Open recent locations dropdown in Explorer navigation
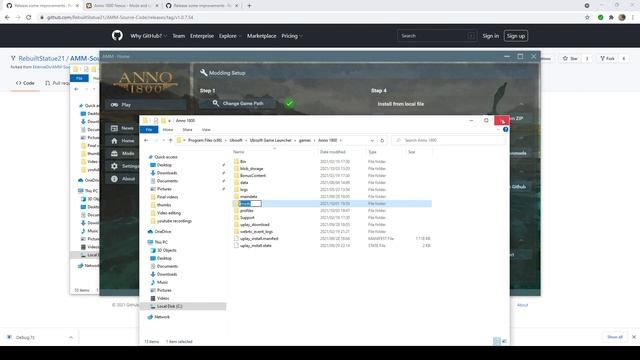The height and width of the screenshot is (360, 640). pos(163,140)
